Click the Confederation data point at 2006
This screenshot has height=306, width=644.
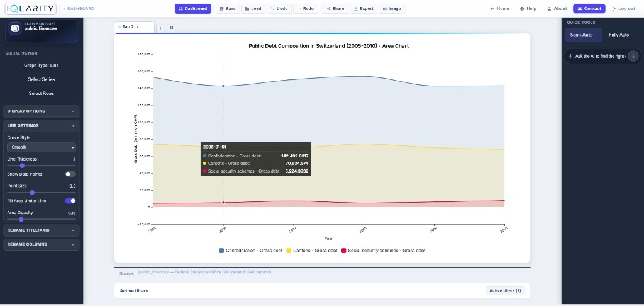pyautogui.click(x=223, y=86)
